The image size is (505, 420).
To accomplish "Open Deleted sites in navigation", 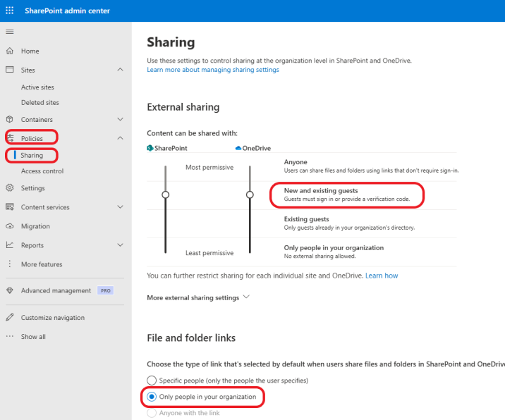I will (x=40, y=103).
